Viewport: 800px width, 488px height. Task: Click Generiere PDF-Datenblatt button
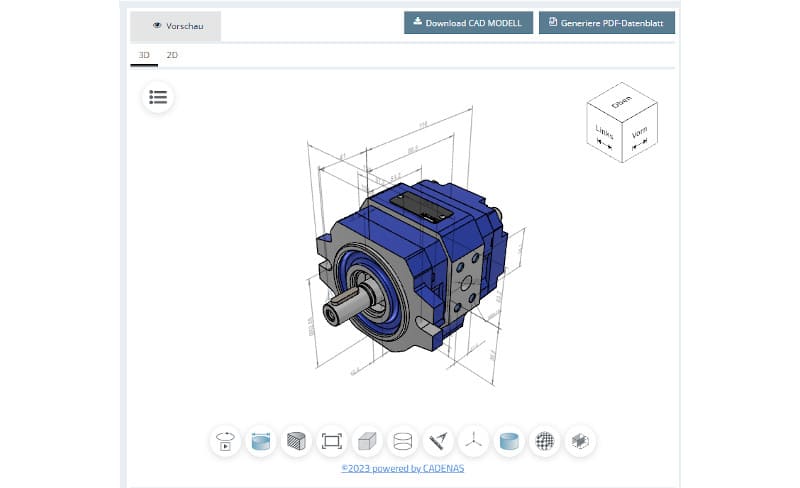(606, 23)
